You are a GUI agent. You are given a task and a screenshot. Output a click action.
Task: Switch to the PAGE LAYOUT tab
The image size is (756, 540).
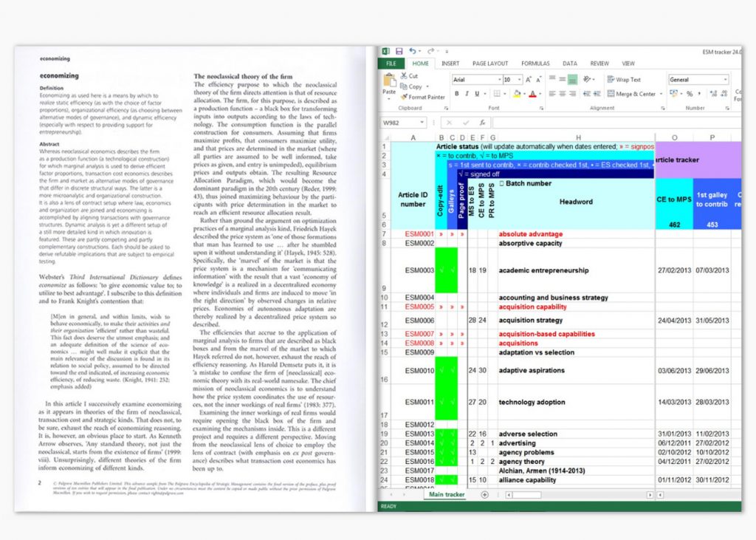[490, 64]
